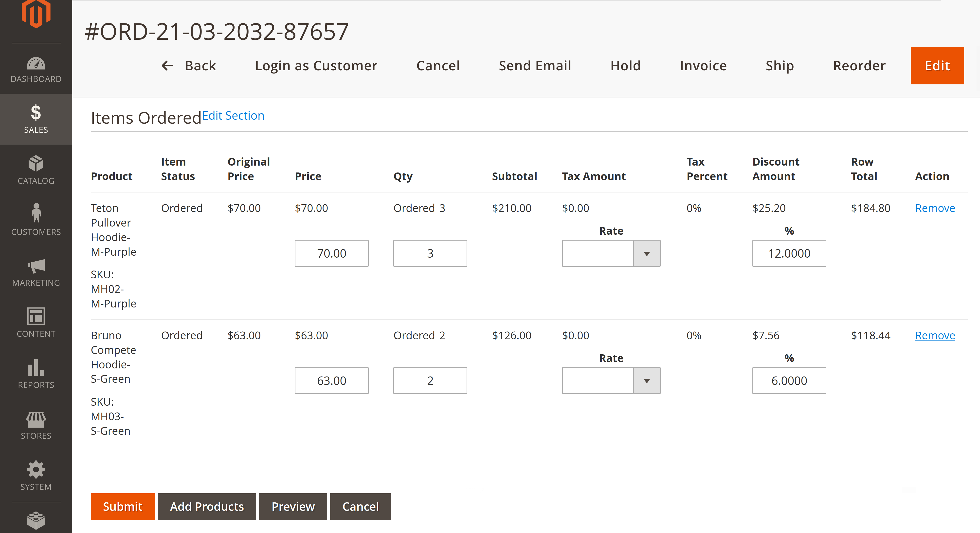Remove the Bruno Compete Hoodie item
This screenshot has height=533, width=980.
coord(935,335)
